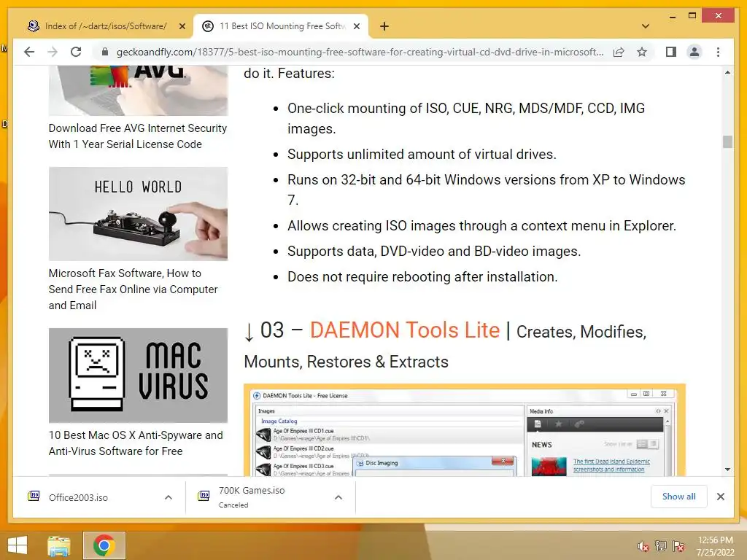Open the Chrome profile menu

[694, 52]
